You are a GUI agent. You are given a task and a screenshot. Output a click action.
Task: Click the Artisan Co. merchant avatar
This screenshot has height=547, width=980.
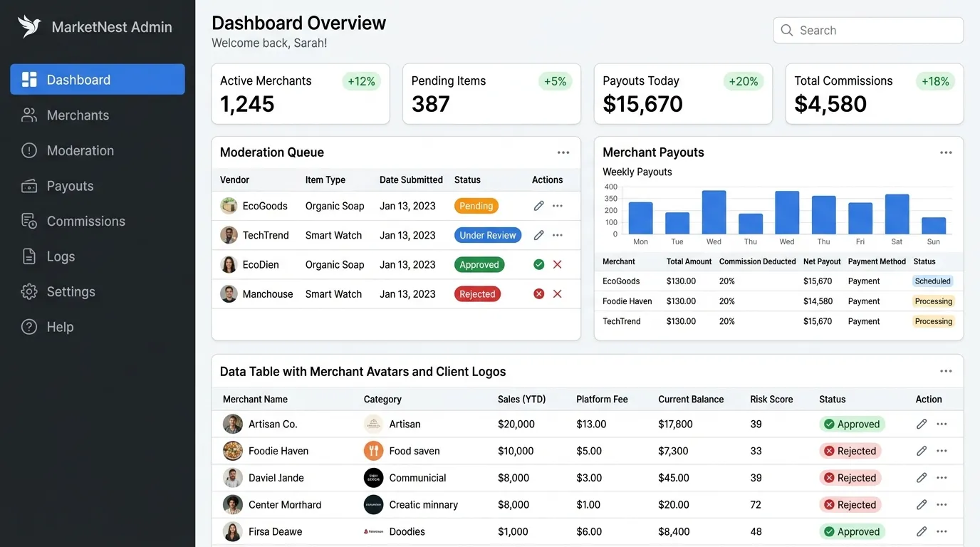tap(233, 424)
